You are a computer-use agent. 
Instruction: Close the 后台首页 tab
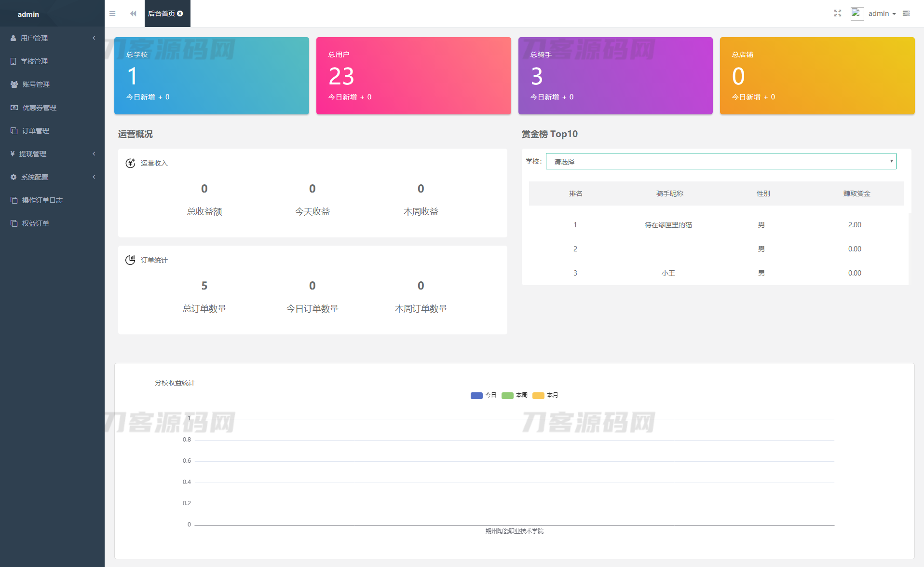[180, 14]
